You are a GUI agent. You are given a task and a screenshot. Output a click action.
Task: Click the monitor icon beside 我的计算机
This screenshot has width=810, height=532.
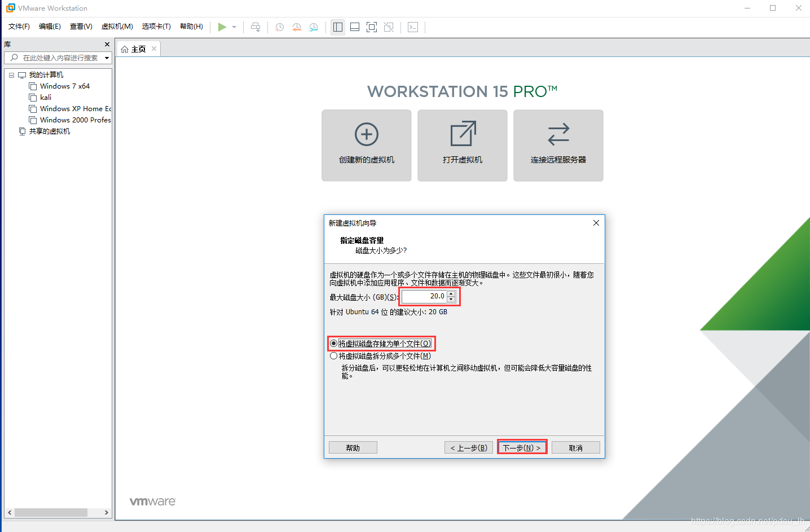tap(22, 75)
